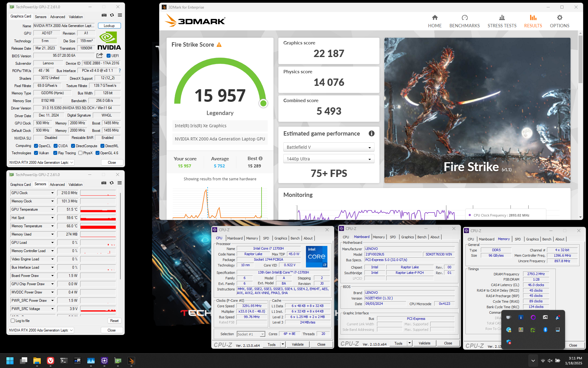
Task: Click GPU-Z Sensors list scrollbar
Action: [121, 236]
